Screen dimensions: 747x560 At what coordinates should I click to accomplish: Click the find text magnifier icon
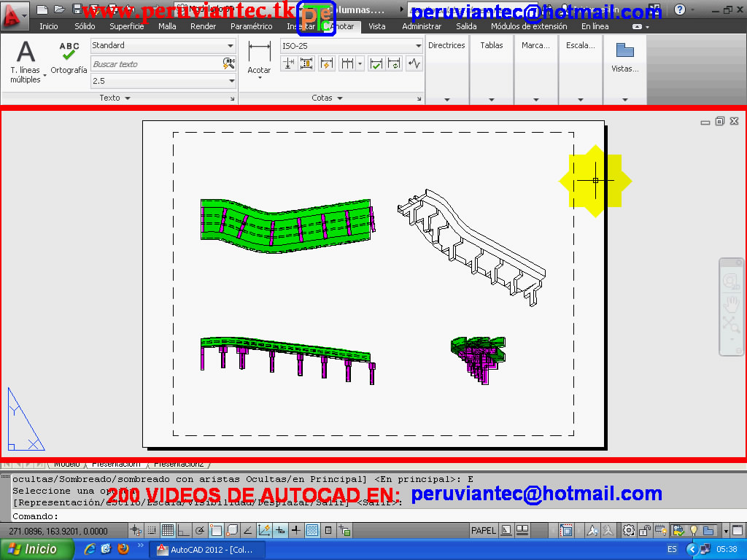228,63
